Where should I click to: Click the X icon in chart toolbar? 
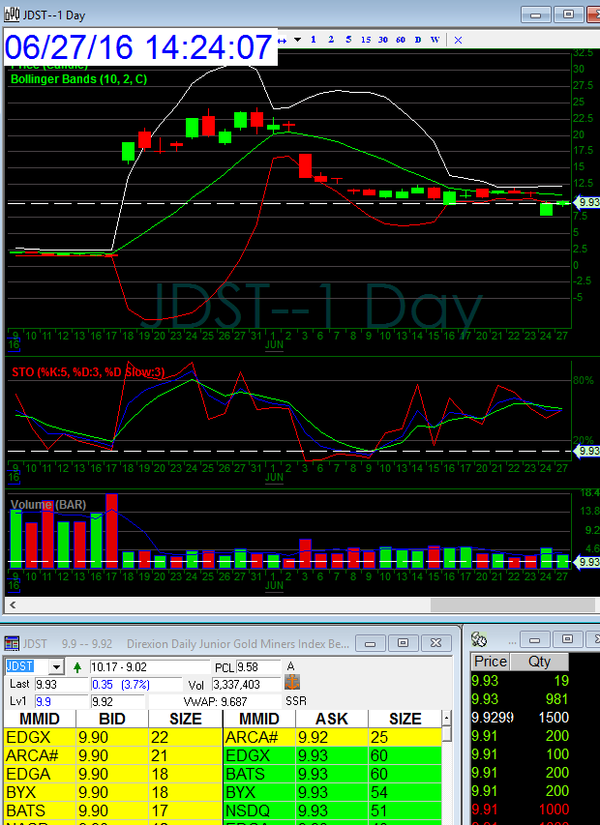(458, 40)
